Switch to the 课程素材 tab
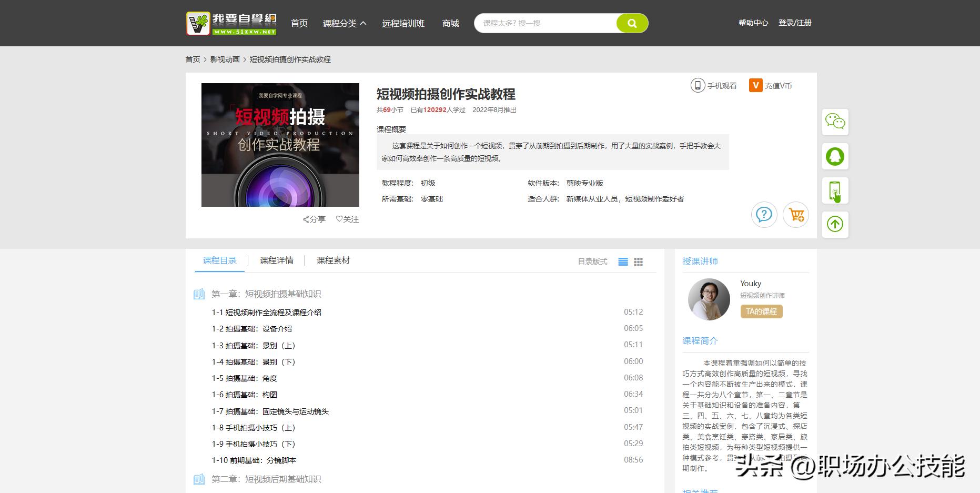This screenshot has height=493, width=980. coord(333,259)
